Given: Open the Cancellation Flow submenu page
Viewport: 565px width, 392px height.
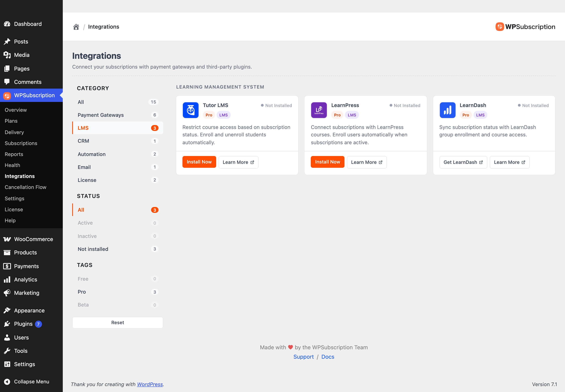Looking at the screenshot, I should pyautogui.click(x=25, y=187).
